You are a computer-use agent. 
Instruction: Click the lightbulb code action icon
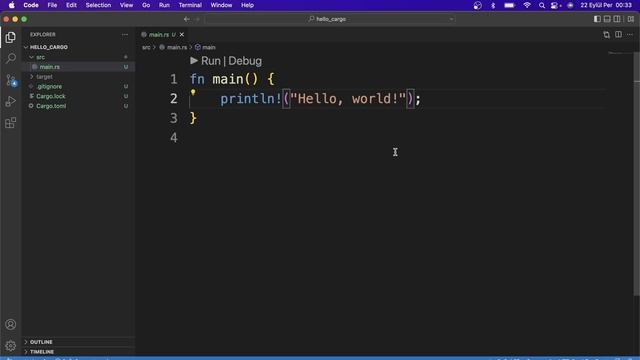[193, 93]
